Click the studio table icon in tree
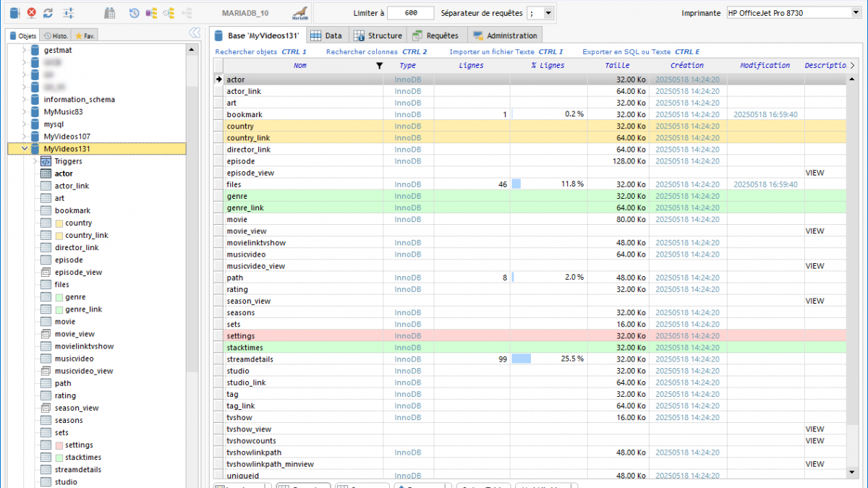The height and width of the screenshot is (488, 868). pos(46,481)
